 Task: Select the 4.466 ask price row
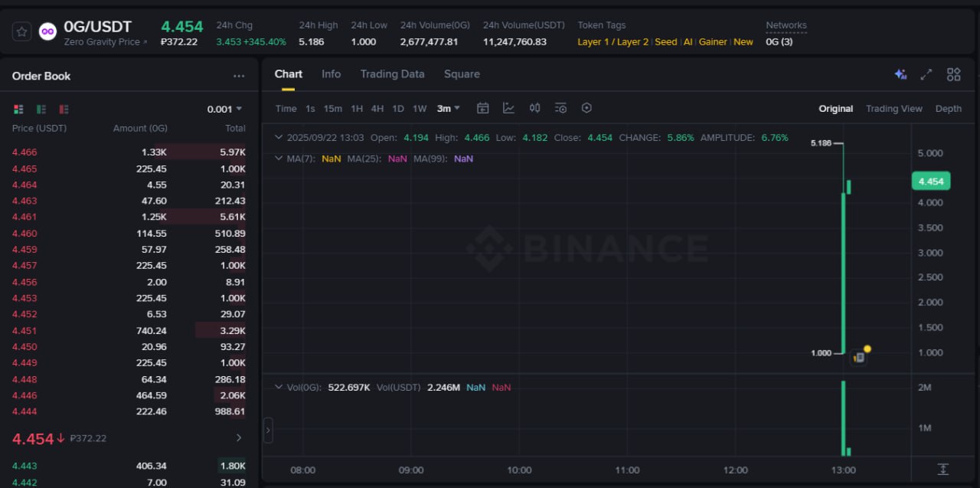pos(129,152)
